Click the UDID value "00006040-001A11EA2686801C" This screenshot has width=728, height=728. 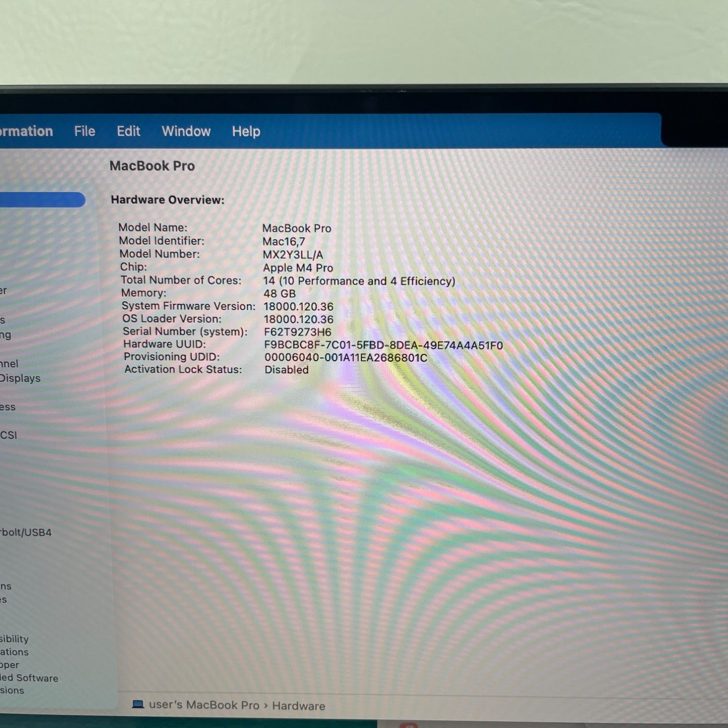[346, 358]
